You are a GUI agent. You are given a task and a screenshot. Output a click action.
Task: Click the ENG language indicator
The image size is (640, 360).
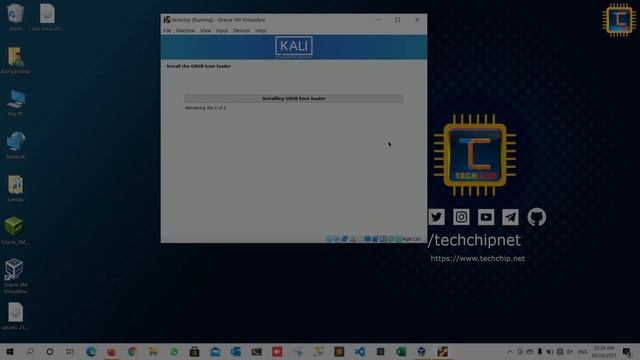(x=582, y=351)
